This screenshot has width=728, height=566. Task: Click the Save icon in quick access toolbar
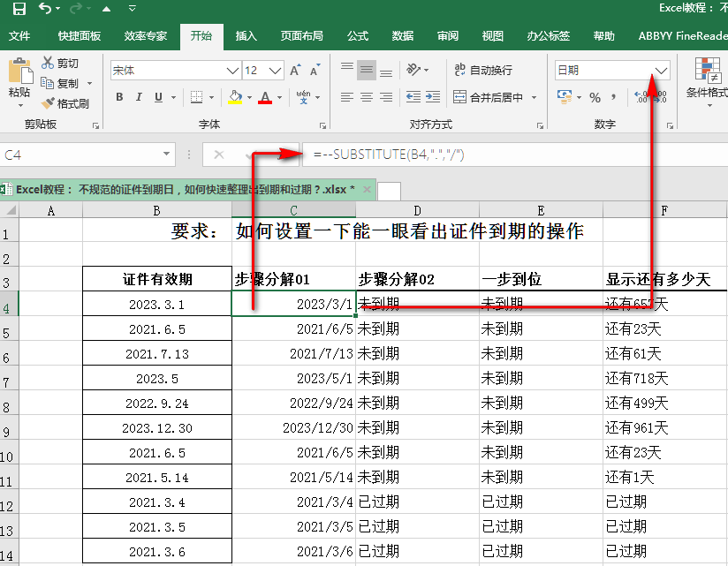19,10
